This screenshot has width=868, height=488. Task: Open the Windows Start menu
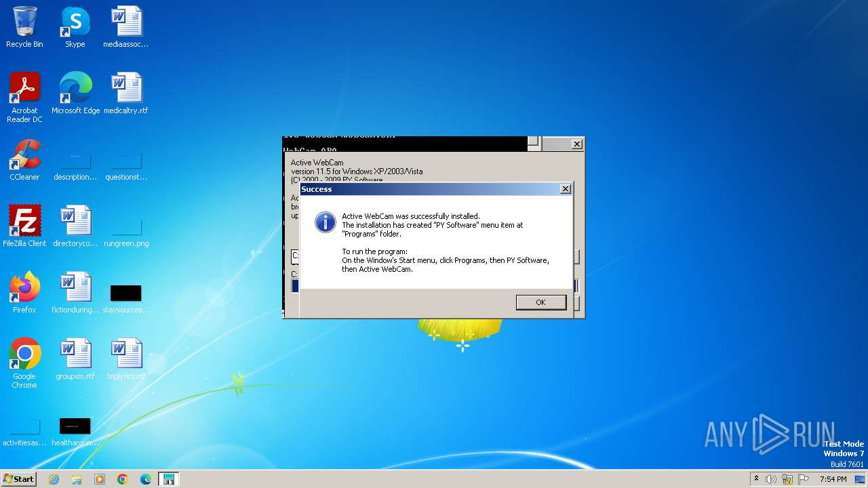19,479
